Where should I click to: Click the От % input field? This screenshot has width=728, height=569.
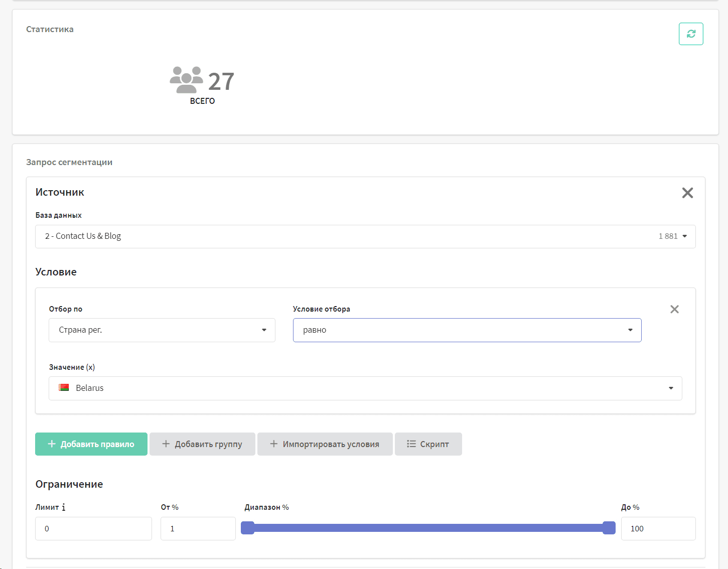point(198,528)
